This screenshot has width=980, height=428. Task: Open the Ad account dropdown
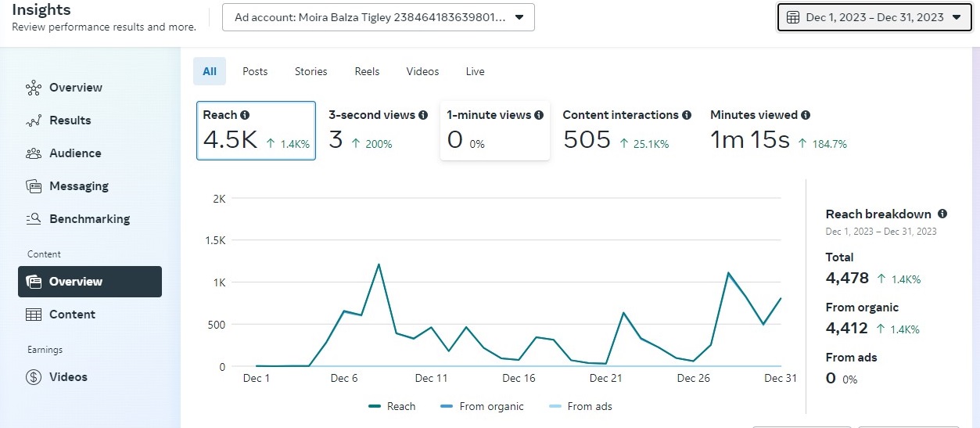(x=379, y=17)
